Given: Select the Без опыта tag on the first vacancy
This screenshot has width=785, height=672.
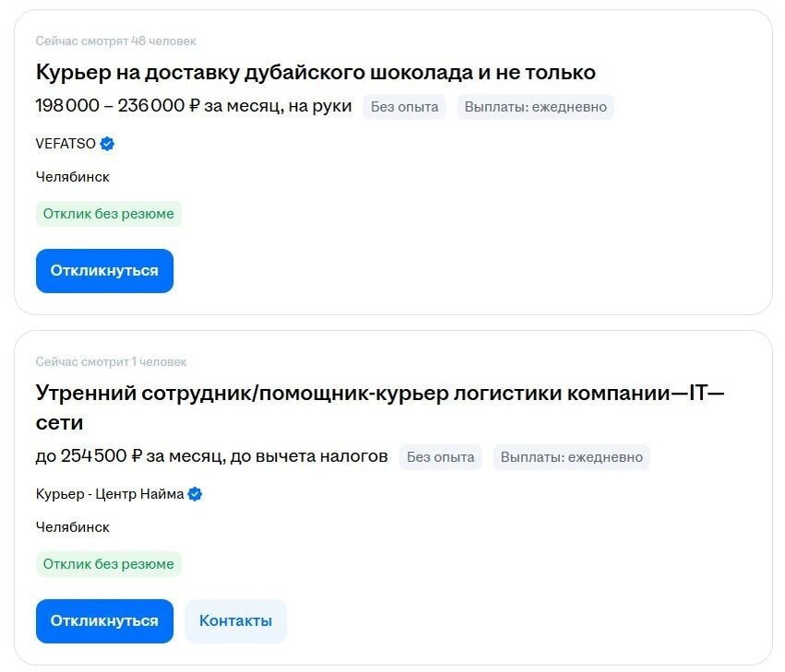Looking at the screenshot, I should point(404,107).
